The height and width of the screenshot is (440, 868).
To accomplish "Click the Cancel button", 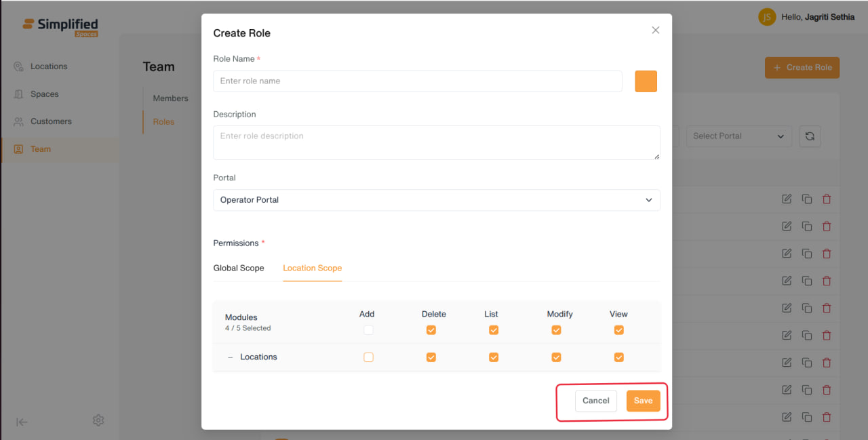I will pos(596,401).
